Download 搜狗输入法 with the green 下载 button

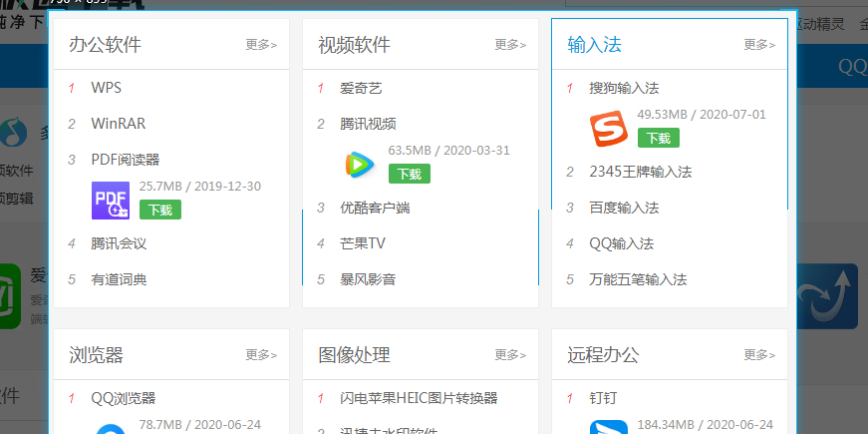(658, 138)
